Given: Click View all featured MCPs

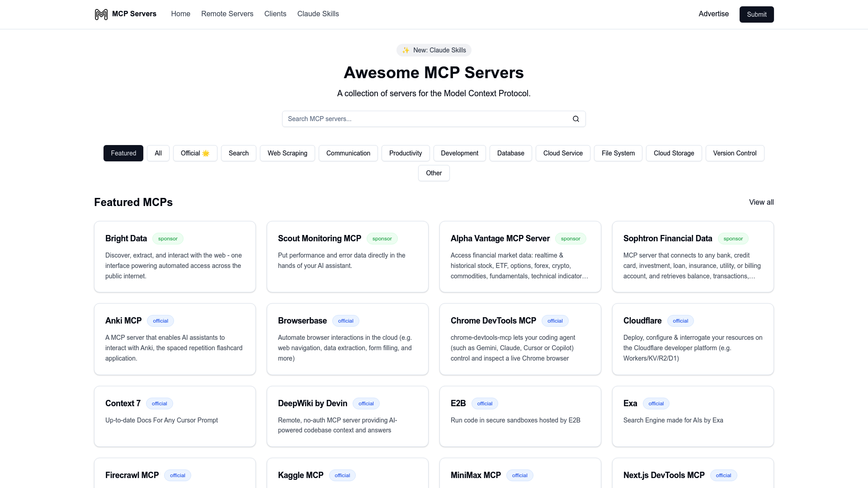Looking at the screenshot, I should 761,202.
